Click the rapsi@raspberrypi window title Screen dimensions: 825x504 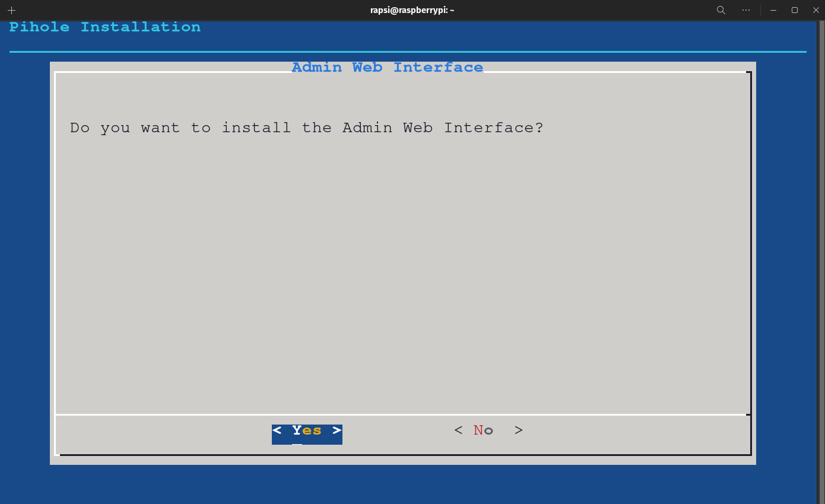[412, 10]
